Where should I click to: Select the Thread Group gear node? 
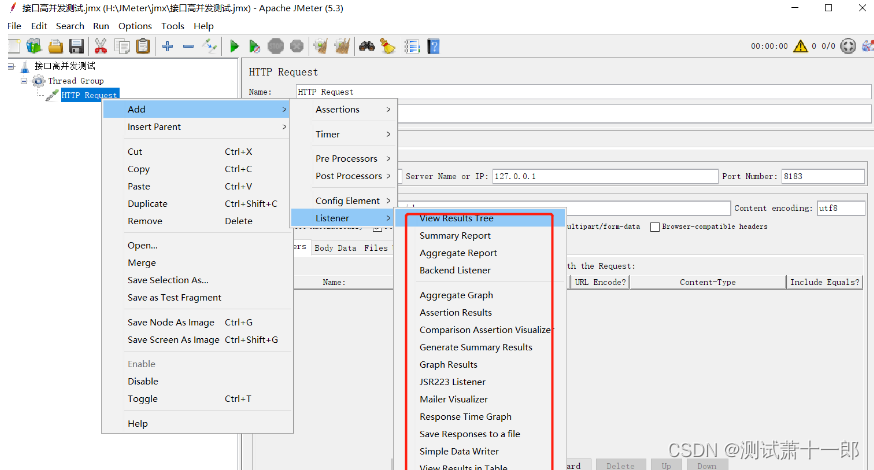(76, 81)
